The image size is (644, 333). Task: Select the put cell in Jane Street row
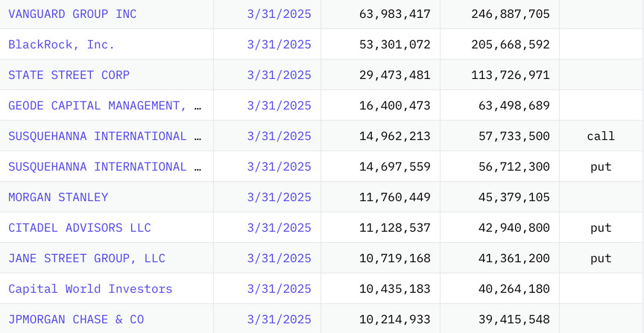tap(601, 259)
